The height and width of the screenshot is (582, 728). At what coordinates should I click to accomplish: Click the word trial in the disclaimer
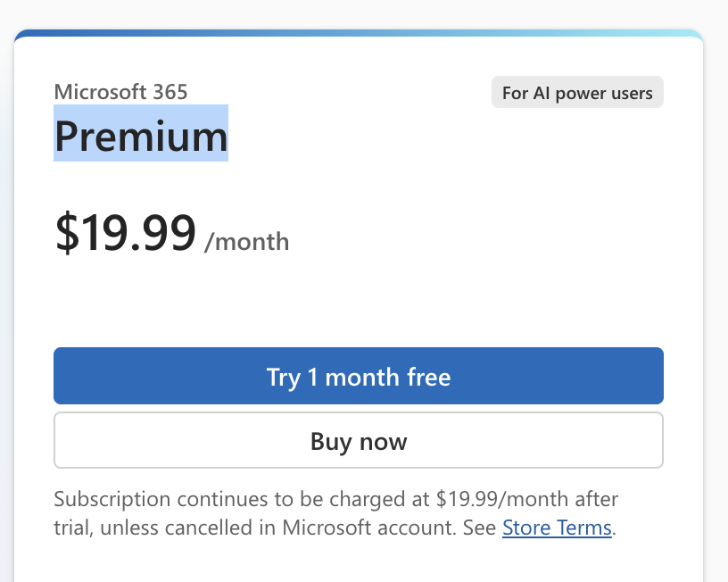[73, 528]
